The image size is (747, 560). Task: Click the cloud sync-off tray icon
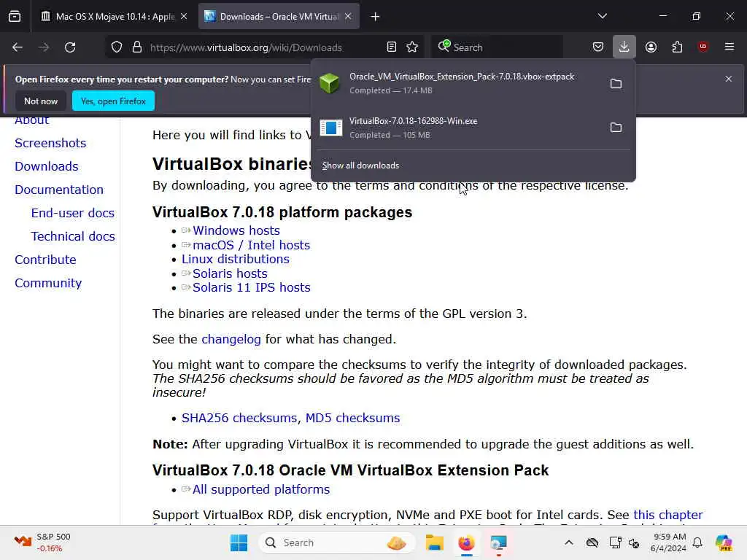(x=592, y=542)
